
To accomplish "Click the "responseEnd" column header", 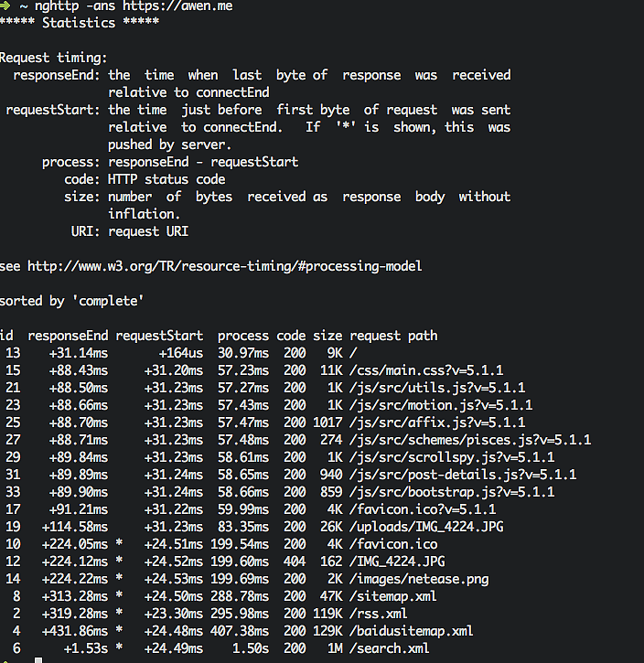I will (x=68, y=336).
